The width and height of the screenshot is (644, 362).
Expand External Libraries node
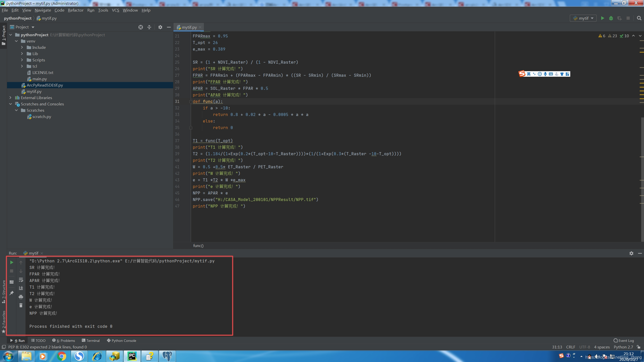(11, 98)
